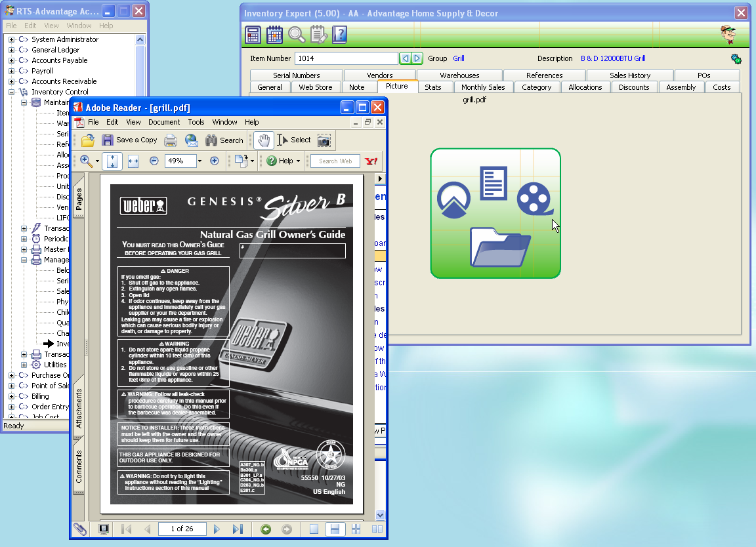Go to first page of grill.pdf
Screen dimensions: 756x547
[126, 529]
